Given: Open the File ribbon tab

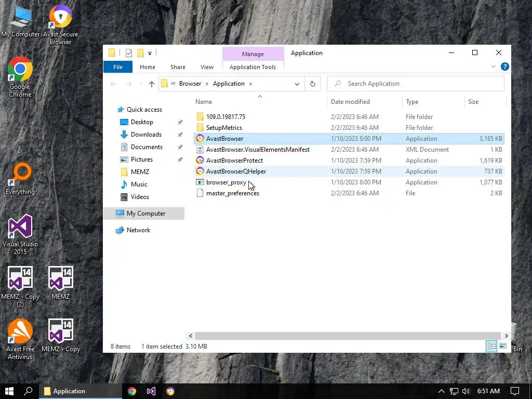Looking at the screenshot, I should pos(118,67).
